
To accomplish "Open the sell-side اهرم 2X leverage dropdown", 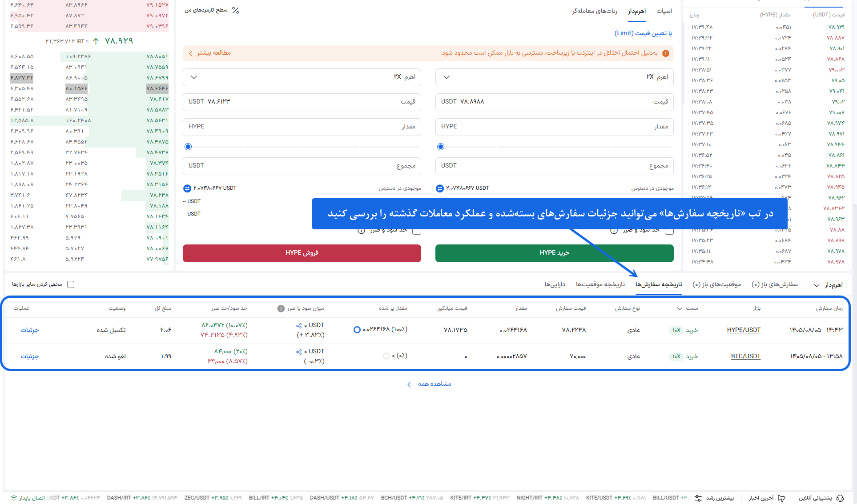I will [302, 77].
